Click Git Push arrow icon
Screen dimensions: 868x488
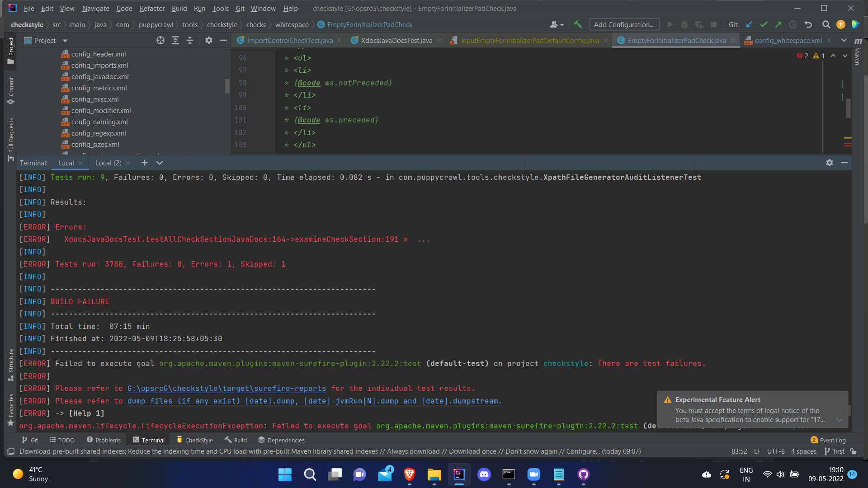[778, 24]
